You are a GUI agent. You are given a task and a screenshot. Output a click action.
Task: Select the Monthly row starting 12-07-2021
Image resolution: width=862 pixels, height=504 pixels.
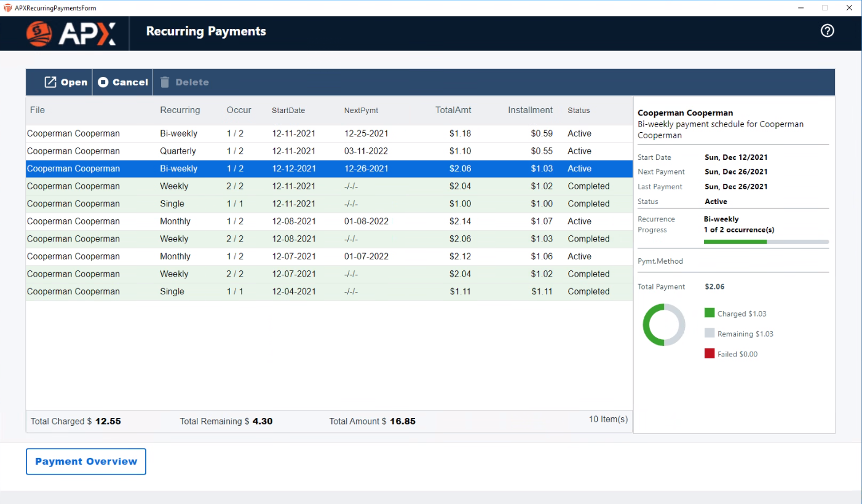tap(329, 256)
